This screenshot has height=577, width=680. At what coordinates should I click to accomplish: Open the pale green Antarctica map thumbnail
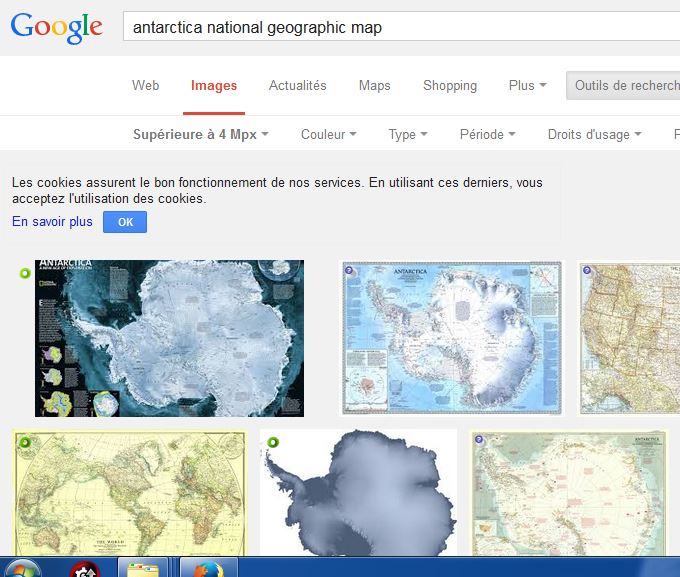point(569,493)
